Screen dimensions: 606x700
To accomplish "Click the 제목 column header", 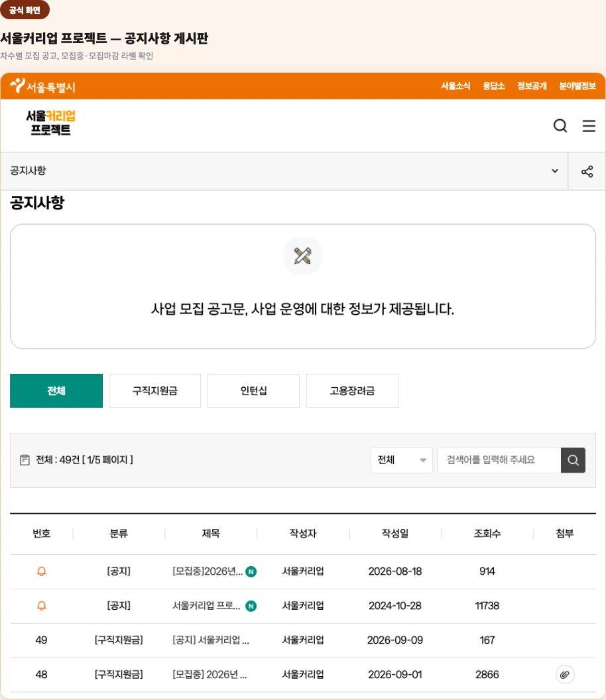I will coord(211,533).
